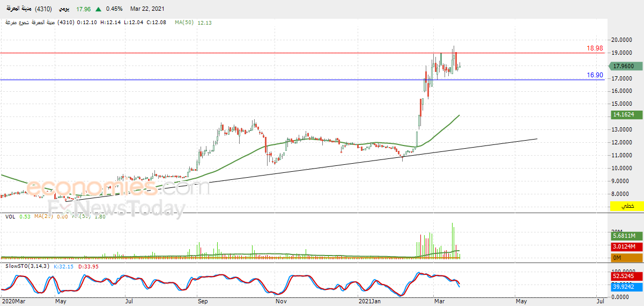The height and width of the screenshot is (306, 644).
Task: Click the 3.0124M red volume tag
Action: point(624,247)
